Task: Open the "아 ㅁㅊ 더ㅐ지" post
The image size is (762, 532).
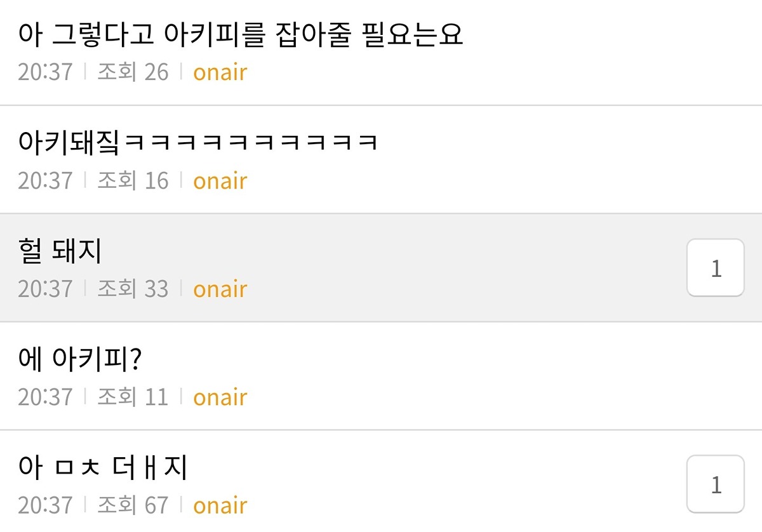Action: (103, 469)
